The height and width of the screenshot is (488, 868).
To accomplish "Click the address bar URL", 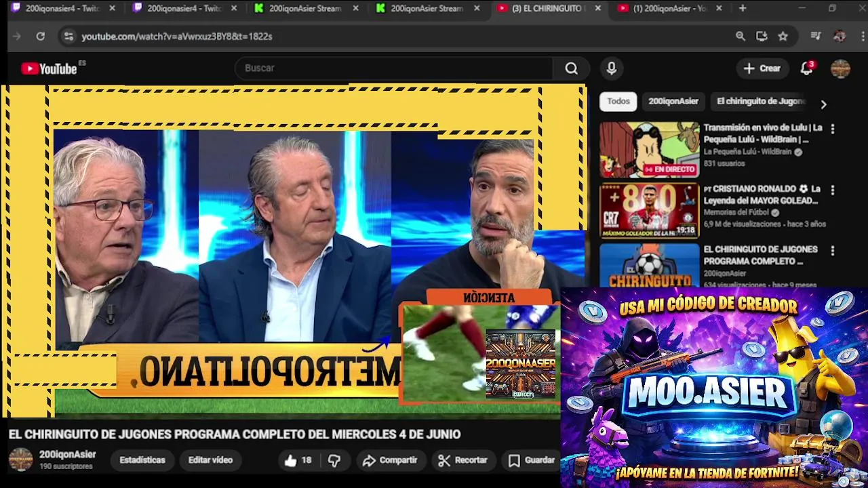I will (x=177, y=37).
